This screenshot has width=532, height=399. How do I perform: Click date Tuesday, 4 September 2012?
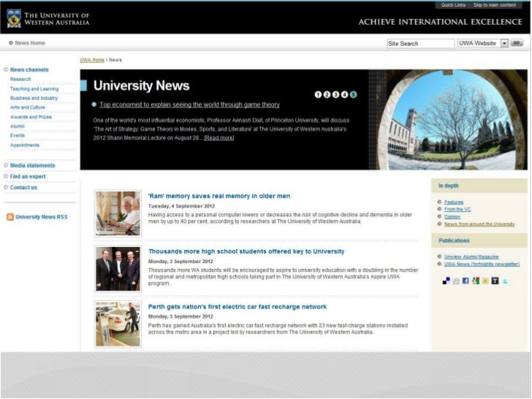pos(181,206)
